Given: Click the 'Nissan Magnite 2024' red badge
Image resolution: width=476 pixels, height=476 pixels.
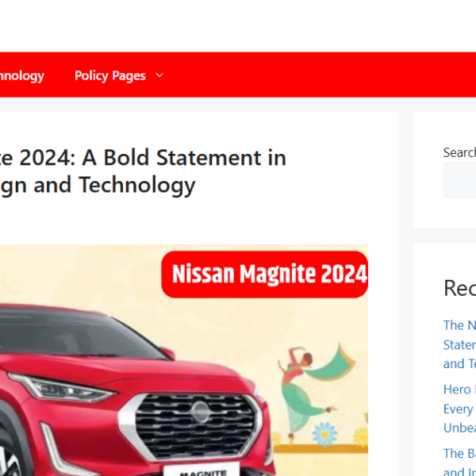Looking at the screenshot, I should 265,274.
